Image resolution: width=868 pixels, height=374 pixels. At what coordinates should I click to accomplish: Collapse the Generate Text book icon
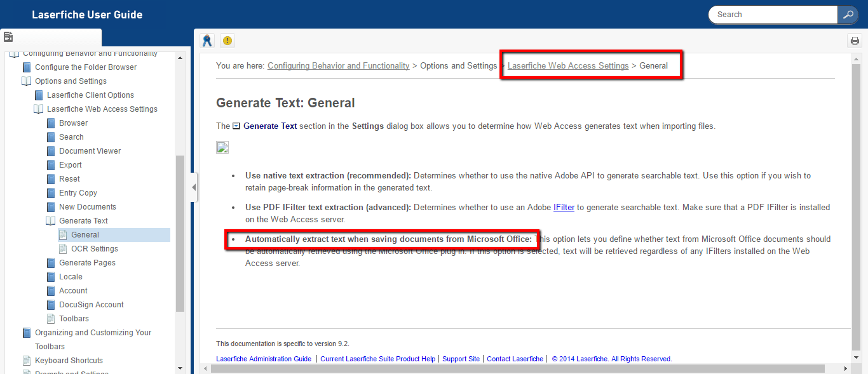pos(51,221)
